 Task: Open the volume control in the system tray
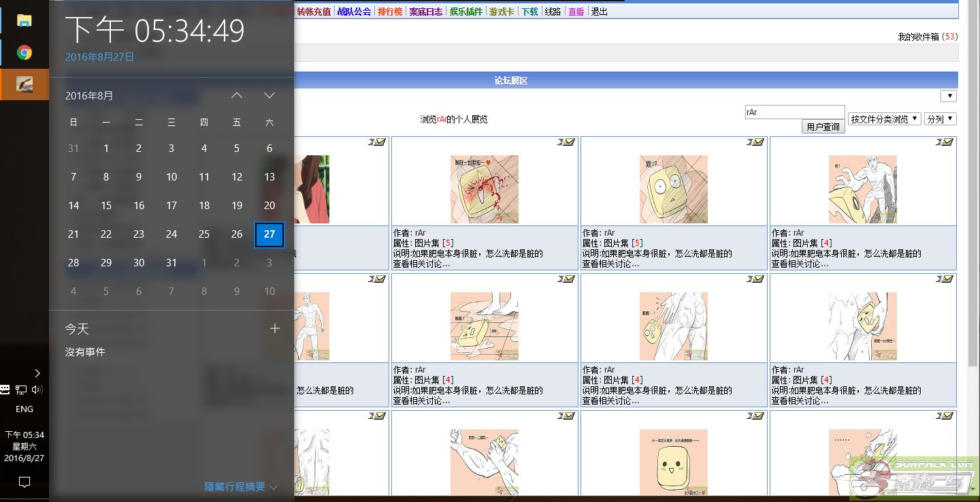(37, 390)
